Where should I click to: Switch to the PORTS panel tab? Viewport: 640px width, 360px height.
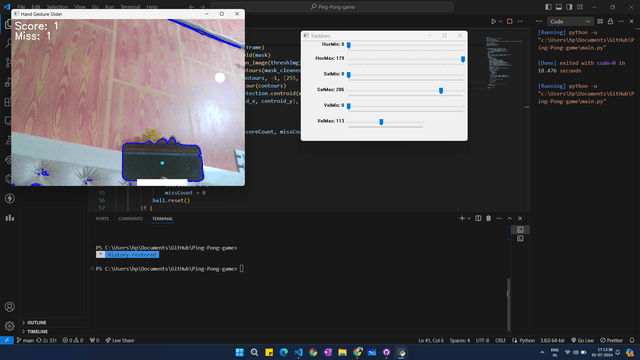(102, 219)
